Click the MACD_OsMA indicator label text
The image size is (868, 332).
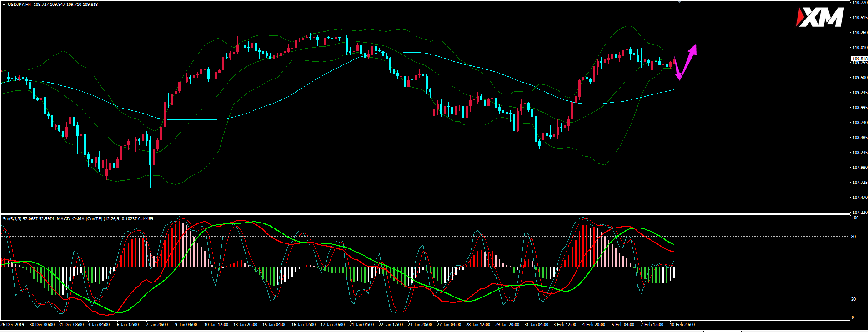click(70, 219)
